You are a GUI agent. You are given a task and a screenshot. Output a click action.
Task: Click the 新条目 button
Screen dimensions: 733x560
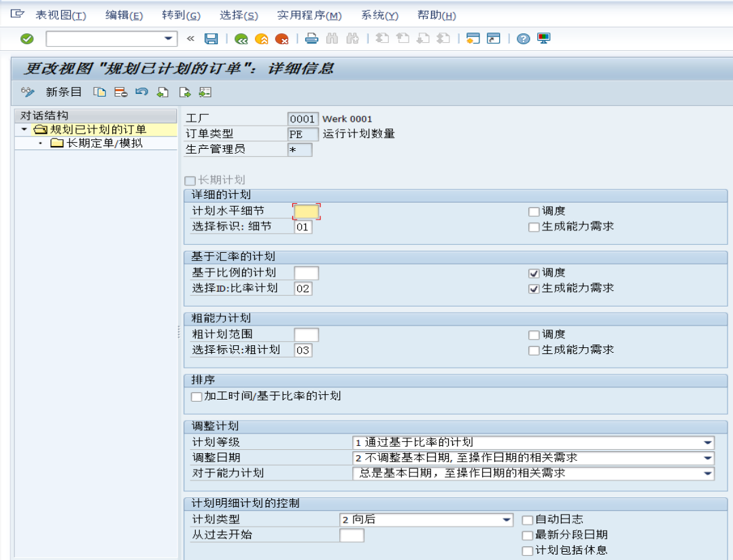coord(64,92)
